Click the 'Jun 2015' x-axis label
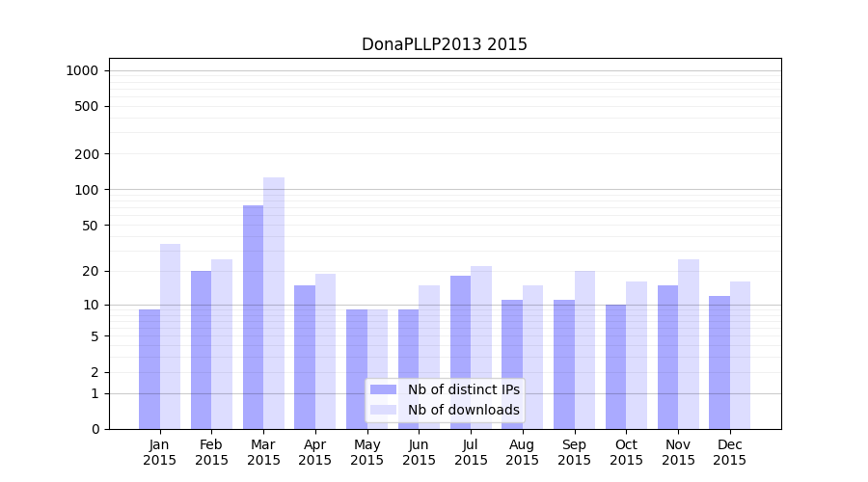 click(x=419, y=452)
